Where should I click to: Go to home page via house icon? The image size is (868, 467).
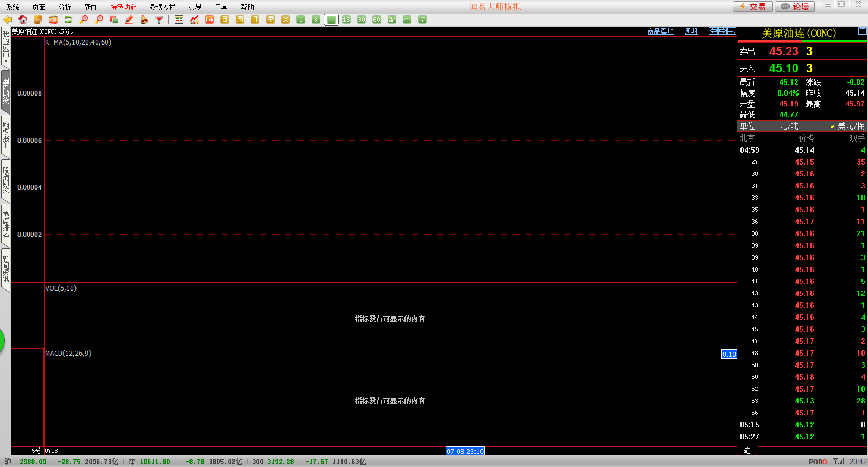click(x=23, y=20)
